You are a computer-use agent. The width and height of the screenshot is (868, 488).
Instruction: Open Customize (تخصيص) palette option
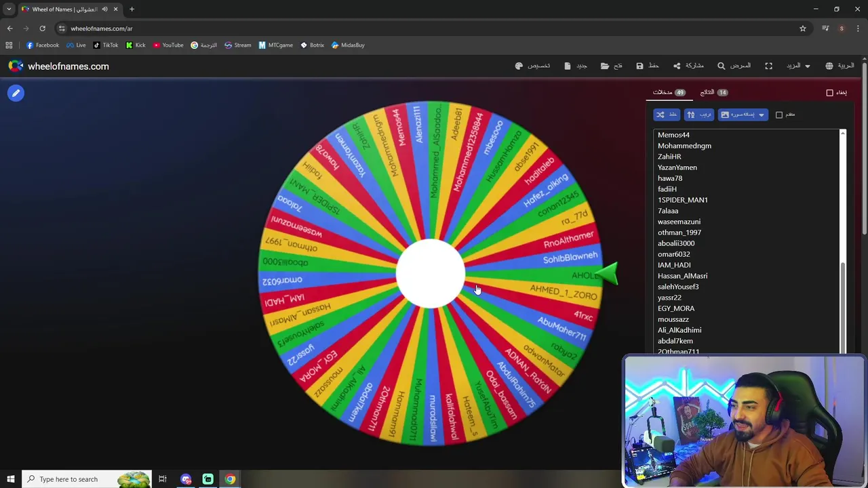click(x=532, y=66)
